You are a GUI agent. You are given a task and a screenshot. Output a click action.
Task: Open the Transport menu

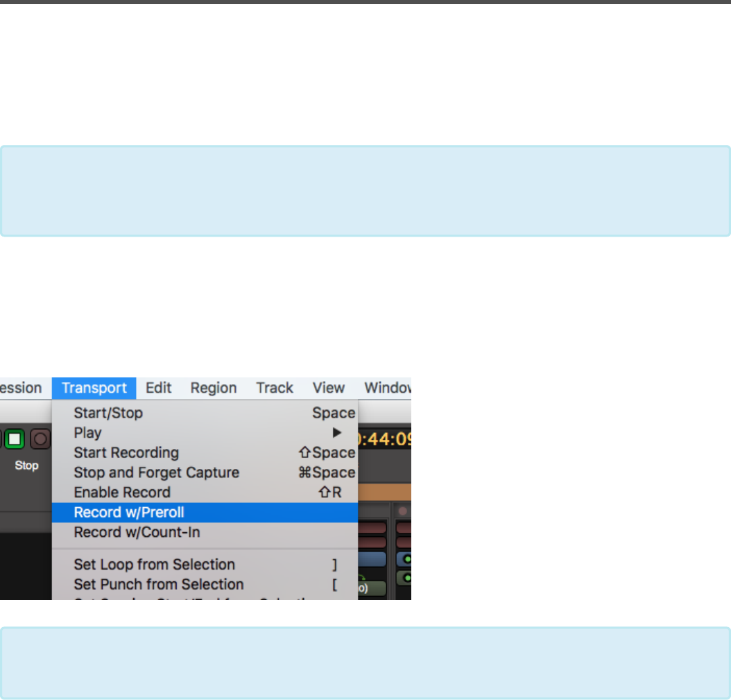(94, 388)
